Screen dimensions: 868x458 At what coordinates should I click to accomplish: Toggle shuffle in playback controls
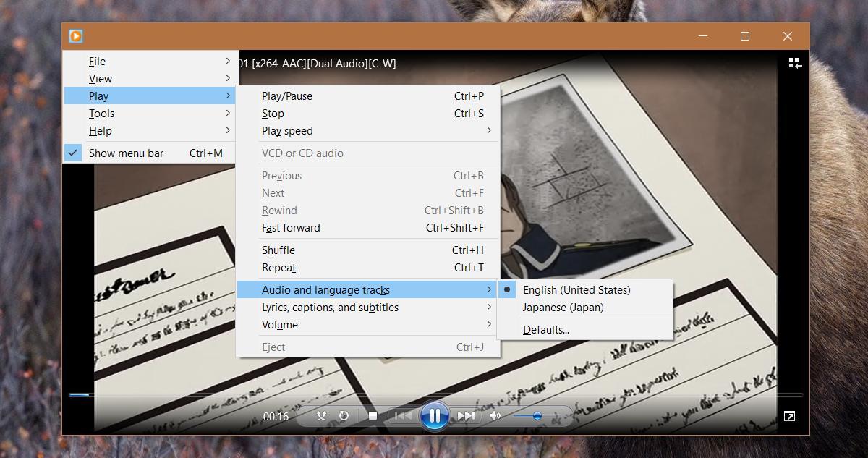pos(323,415)
